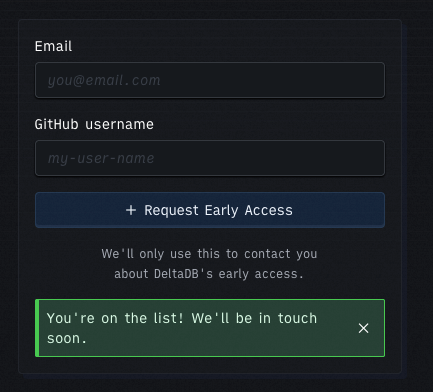Screen dimensions: 433x392
Task: Click the word "soon." in the alert
Action: coord(67,339)
